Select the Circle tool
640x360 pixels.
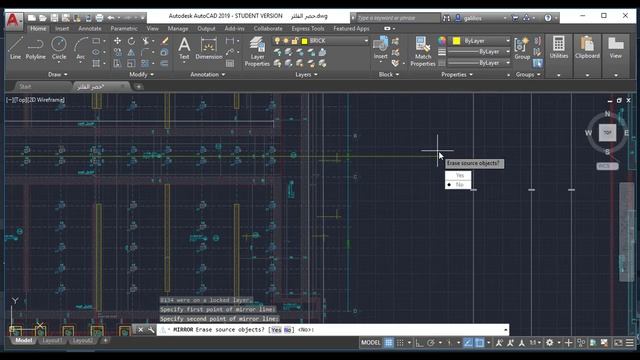pos(59,48)
